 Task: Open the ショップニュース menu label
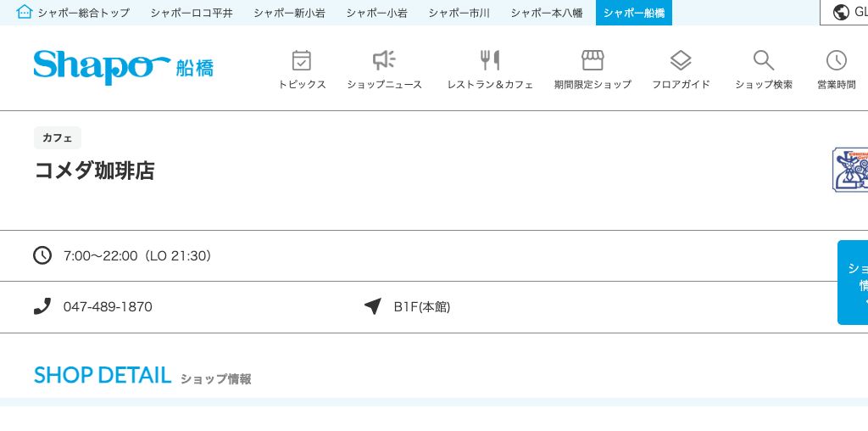(384, 85)
